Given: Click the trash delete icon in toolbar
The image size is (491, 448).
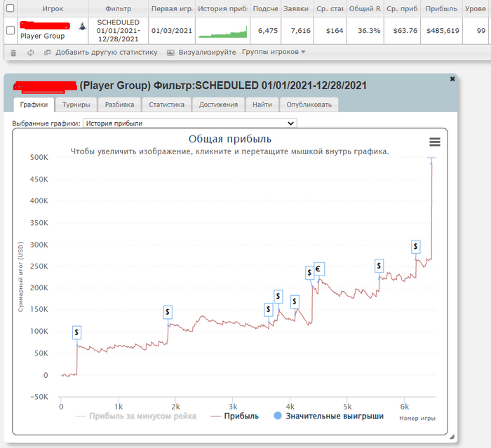Looking at the screenshot, I should click(13, 53).
